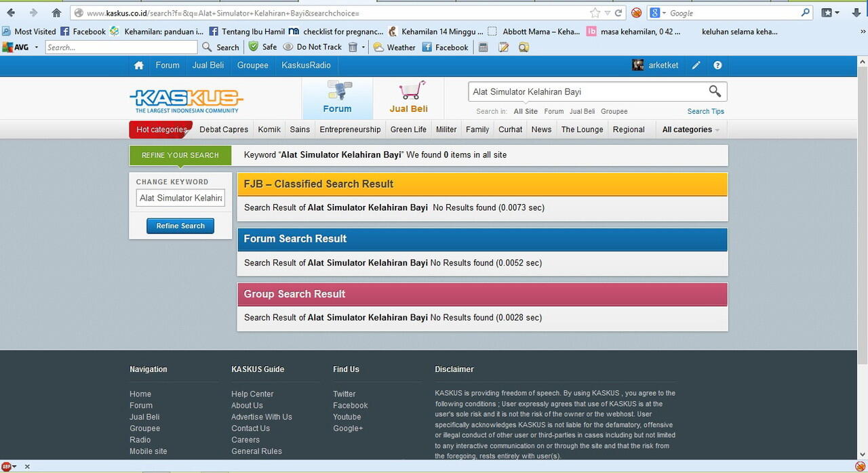Close the add-on bar with X

point(27,467)
